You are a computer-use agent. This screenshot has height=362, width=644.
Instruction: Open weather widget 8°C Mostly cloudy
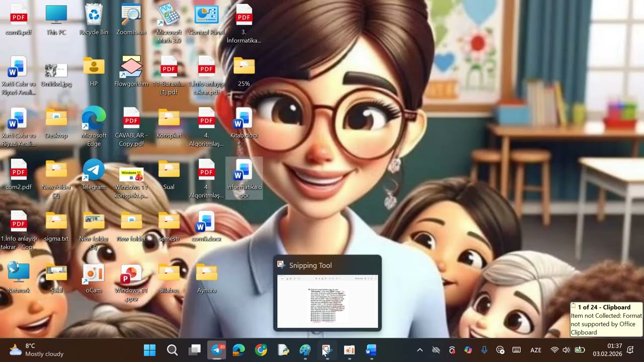37,350
